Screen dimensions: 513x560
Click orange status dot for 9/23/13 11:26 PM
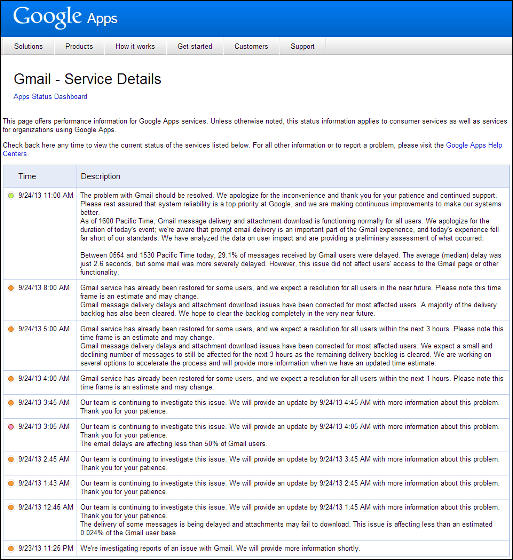pos(11,548)
